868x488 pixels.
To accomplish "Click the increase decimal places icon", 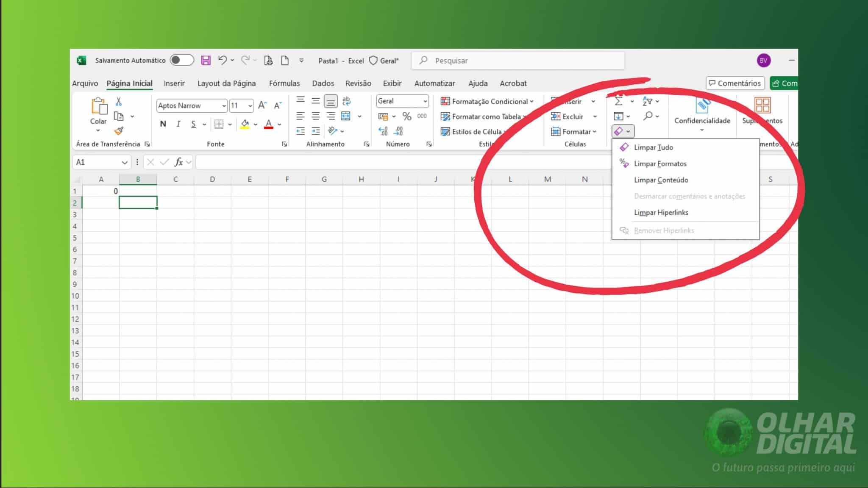I will click(383, 131).
